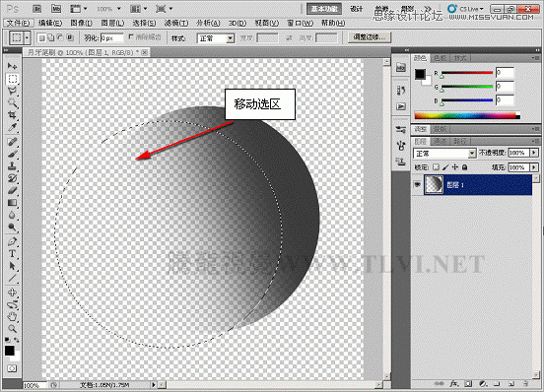Screen dimensions: 544x392
Task: Open the 选择(S) menu
Action: 144,23
